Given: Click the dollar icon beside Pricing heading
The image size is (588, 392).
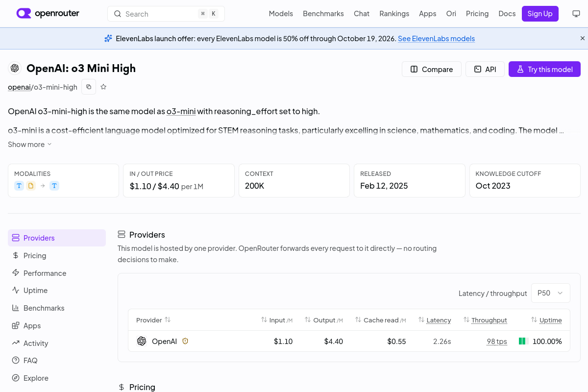Looking at the screenshot, I should click(122, 387).
